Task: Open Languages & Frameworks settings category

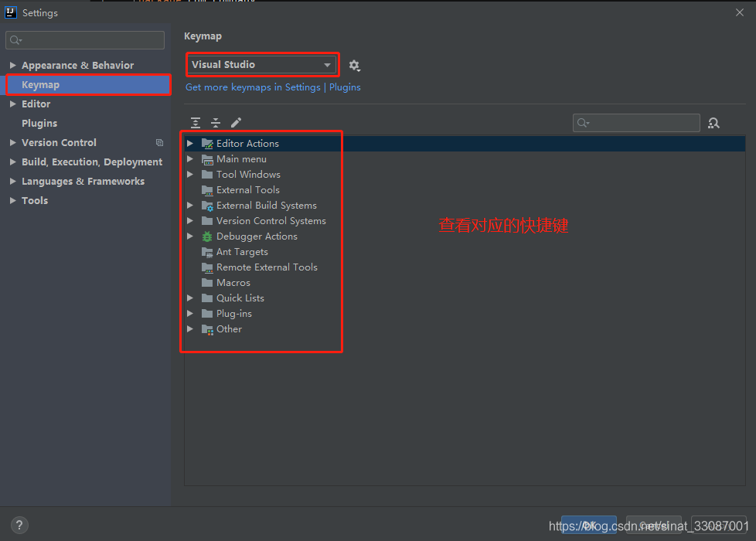Action: click(83, 182)
